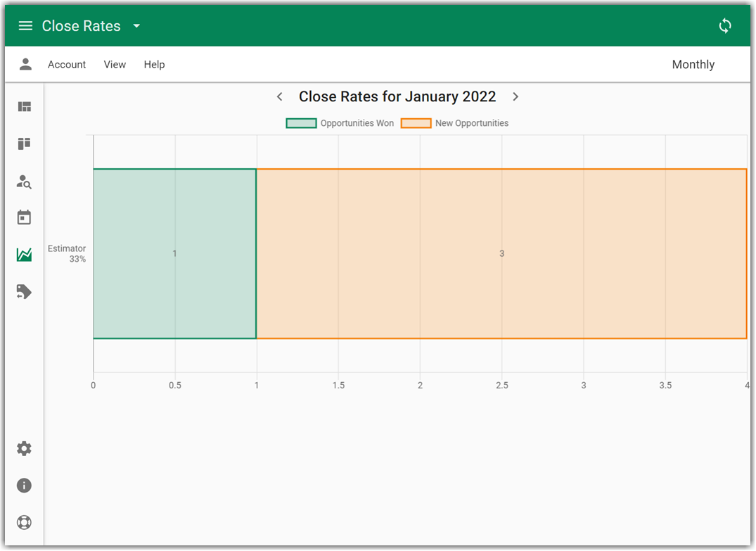Open the Dashboard panel icon
The width and height of the screenshot is (756, 551).
click(24, 106)
